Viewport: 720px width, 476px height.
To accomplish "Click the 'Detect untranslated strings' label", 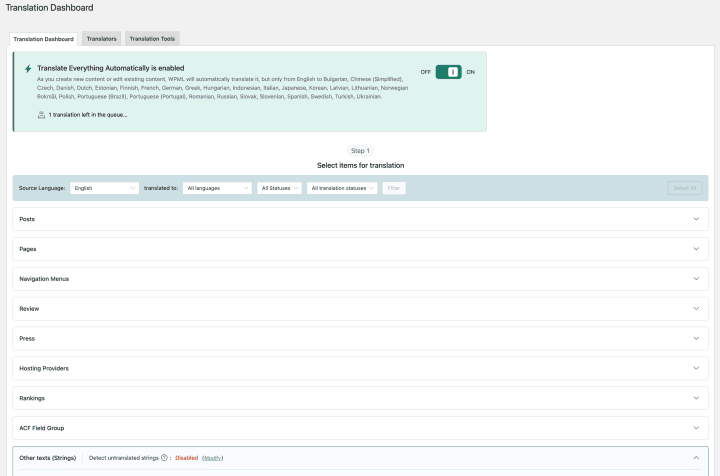I will coord(124,458).
